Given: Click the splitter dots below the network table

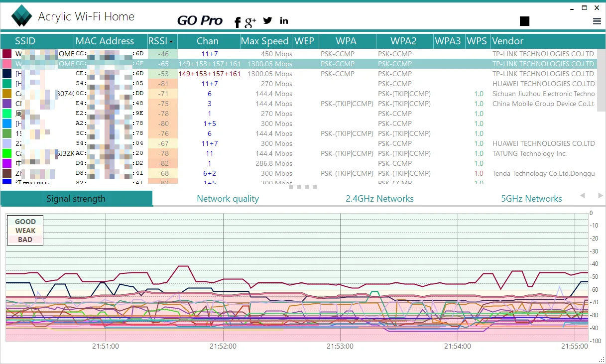Looking at the screenshot, I should [303, 187].
